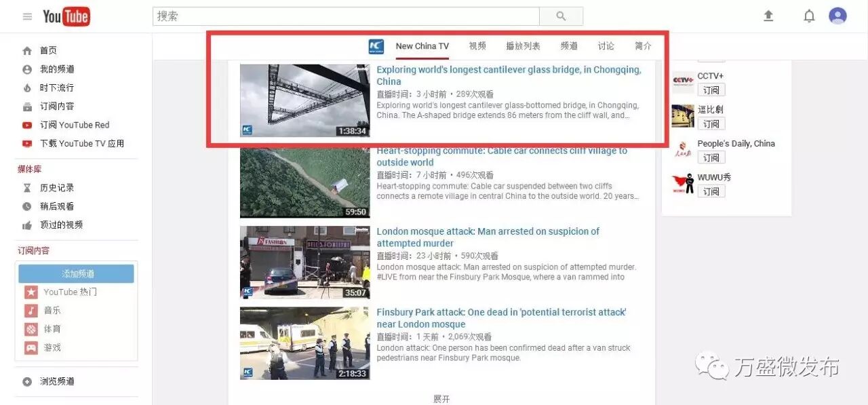Click the thumbs-up icon beside 顶过的视频
868x405 pixels.
(27, 225)
